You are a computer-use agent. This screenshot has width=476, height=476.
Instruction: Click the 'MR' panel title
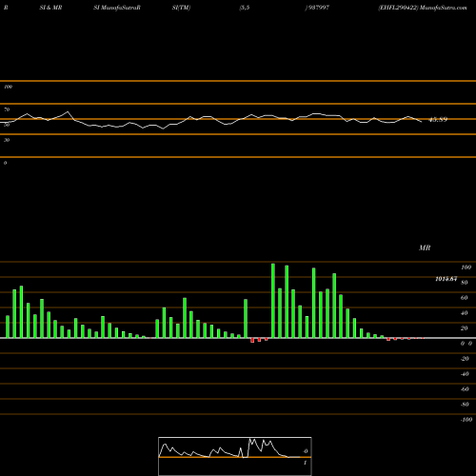click(x=425, y=248)
